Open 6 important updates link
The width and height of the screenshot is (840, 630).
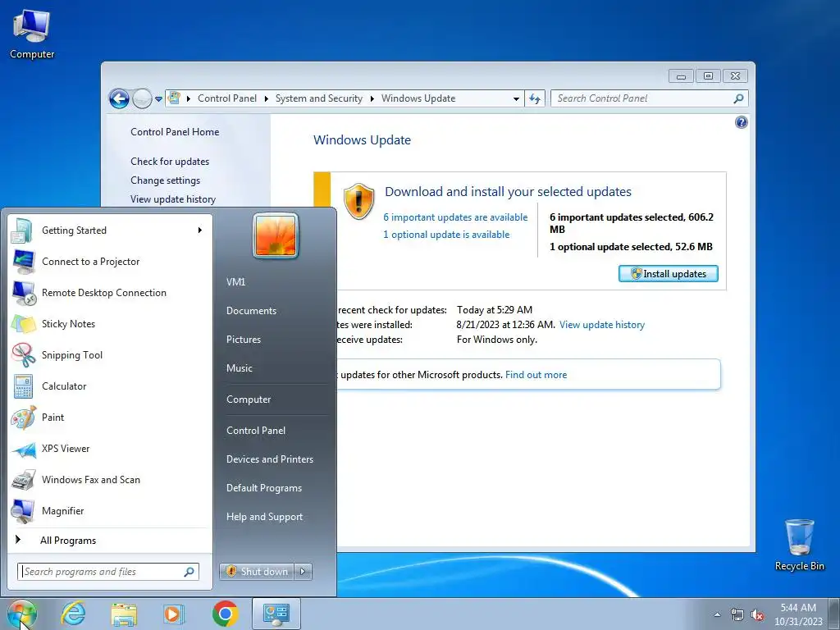pos(455,217)
